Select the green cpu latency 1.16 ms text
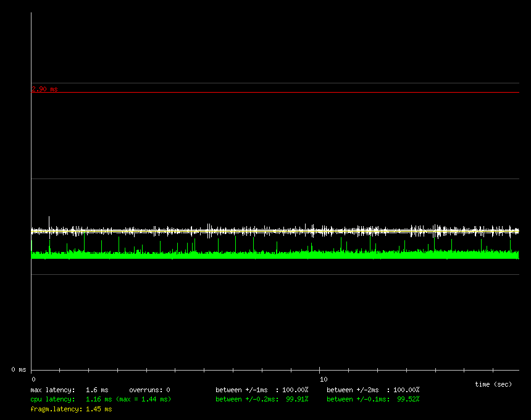Image resolution: width=531 pixels, height=420 pixels. click(71, 399)
